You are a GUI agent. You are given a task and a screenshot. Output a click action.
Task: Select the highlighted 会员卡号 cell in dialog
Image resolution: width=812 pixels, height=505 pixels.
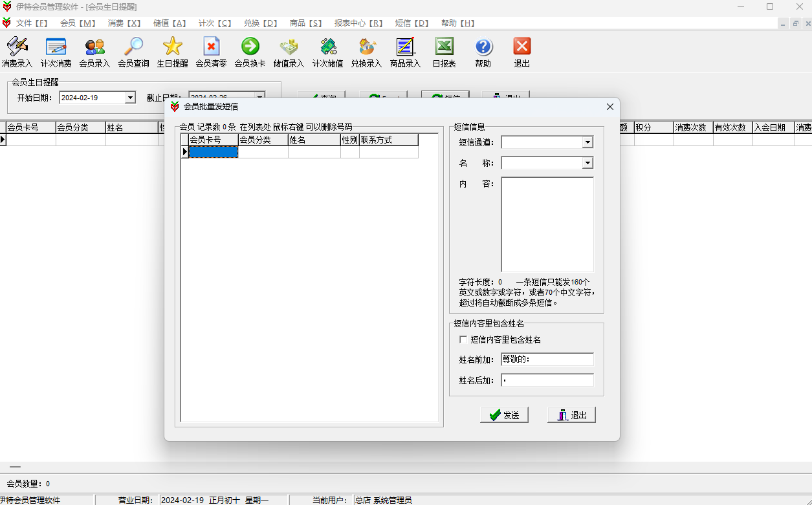point(213,152)
